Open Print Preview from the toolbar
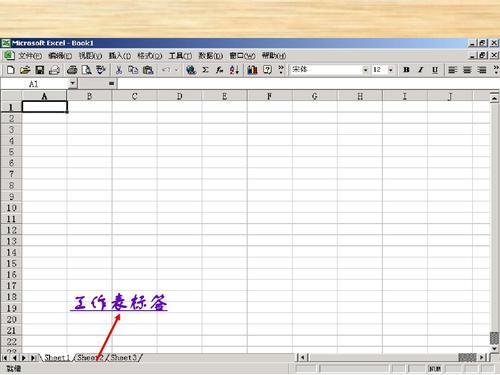The image size is (500, 375). tap(87, 70)
